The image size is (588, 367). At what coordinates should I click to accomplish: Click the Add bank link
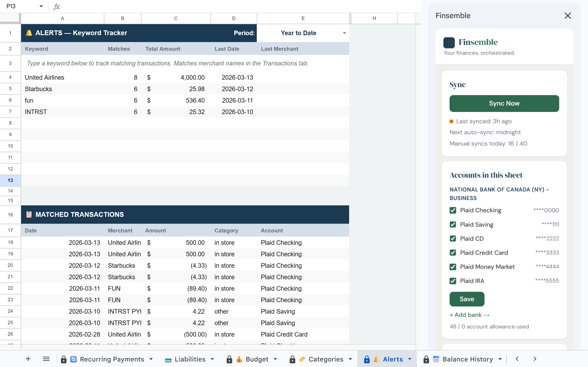pyautogui.click(x=469, y=315)
